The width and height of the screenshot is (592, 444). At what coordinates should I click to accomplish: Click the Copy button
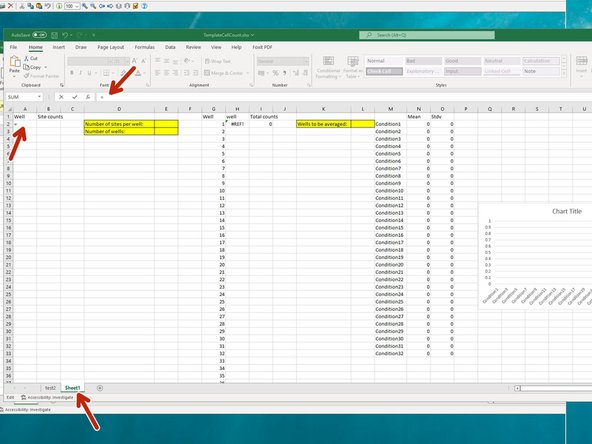coord(32,67)
